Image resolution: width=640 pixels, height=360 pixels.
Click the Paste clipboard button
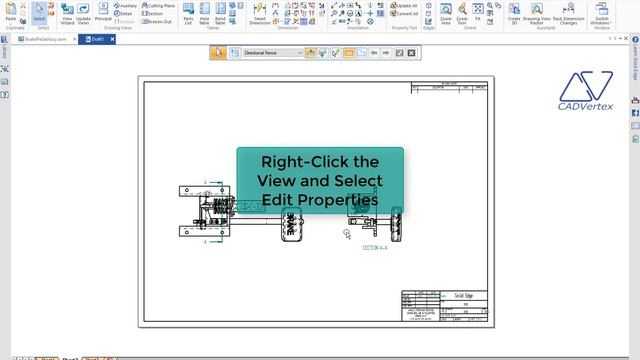[11, 12]
